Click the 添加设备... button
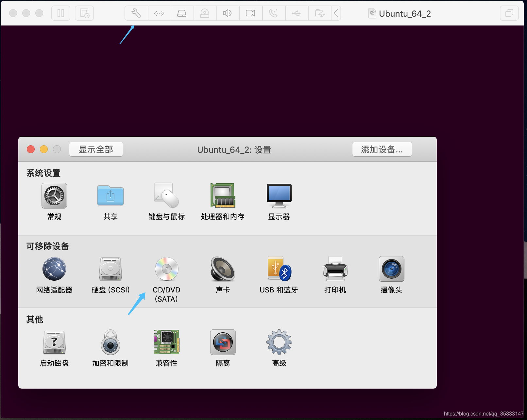The height and width of the screenshot is (420, 527). coord(382,149)
